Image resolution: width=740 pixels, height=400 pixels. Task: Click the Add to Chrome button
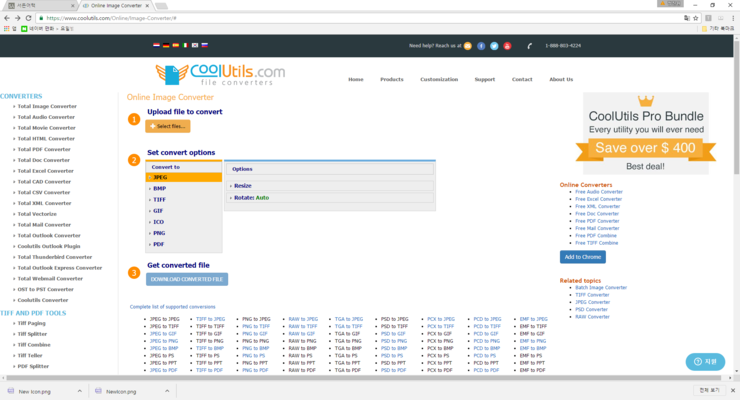click(583, 257)
